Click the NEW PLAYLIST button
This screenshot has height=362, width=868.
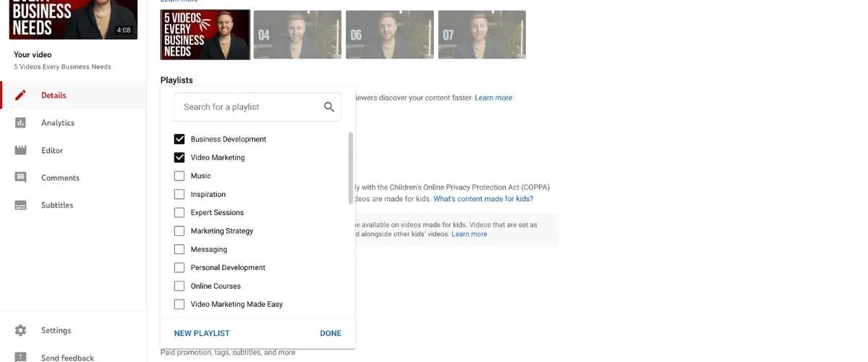(202, 333)
